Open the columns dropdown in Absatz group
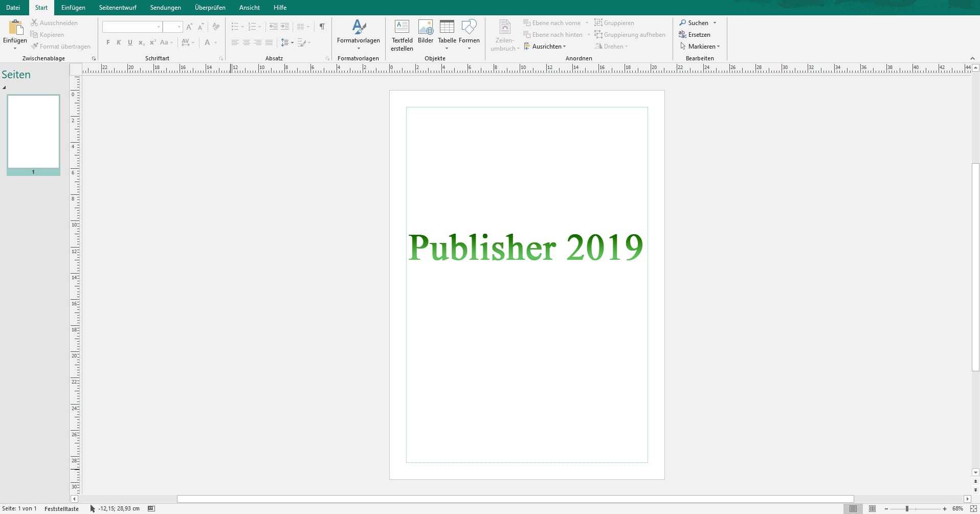Image resolution: width=980 pixels, height=514 pixels. [303, 27]
